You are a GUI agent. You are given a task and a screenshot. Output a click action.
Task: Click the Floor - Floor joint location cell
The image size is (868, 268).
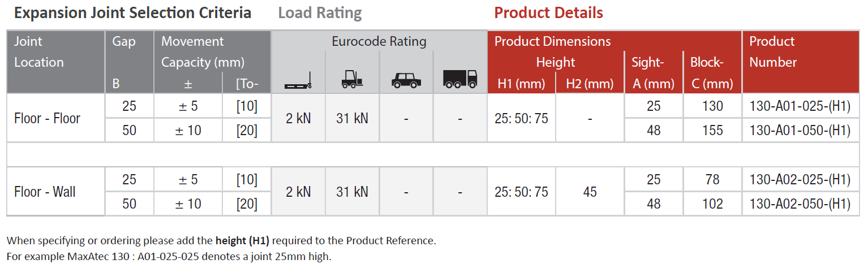point(47,119)
